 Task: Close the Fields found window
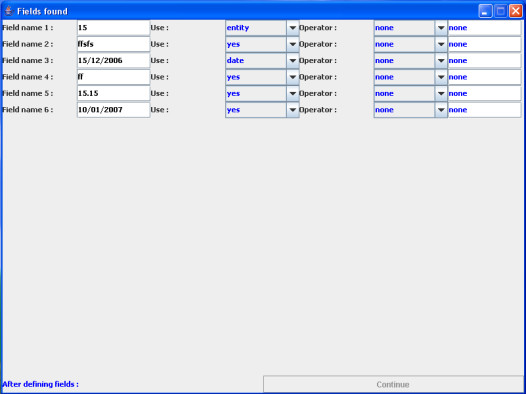[x=516, y=11]
